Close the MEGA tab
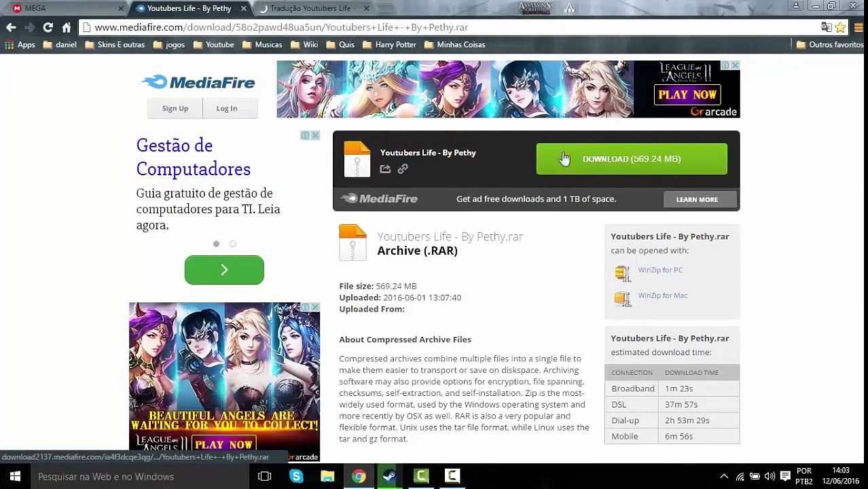Viewport: 868px width, 489px height. pos(121,8)
